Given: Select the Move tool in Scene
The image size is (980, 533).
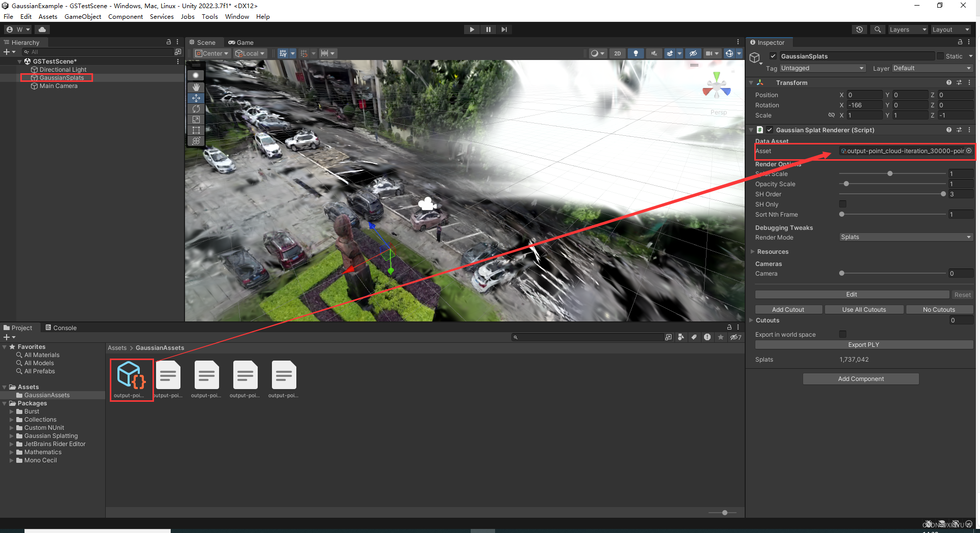Looking at the screenshot, I should 196,98.
